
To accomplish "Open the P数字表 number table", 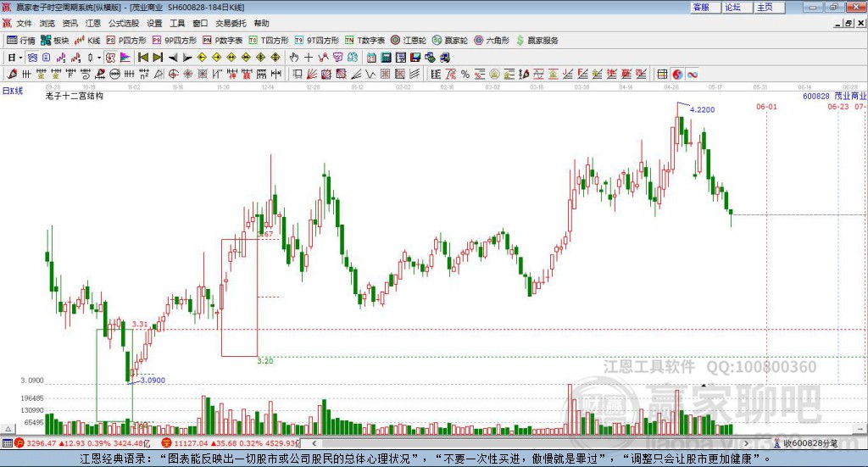I will coord(223,41).
